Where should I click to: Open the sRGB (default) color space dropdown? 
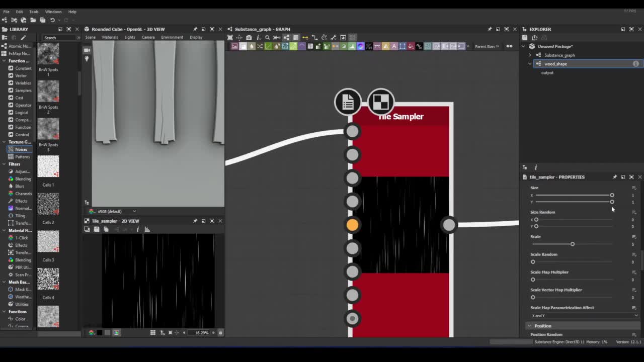point(113,211)
